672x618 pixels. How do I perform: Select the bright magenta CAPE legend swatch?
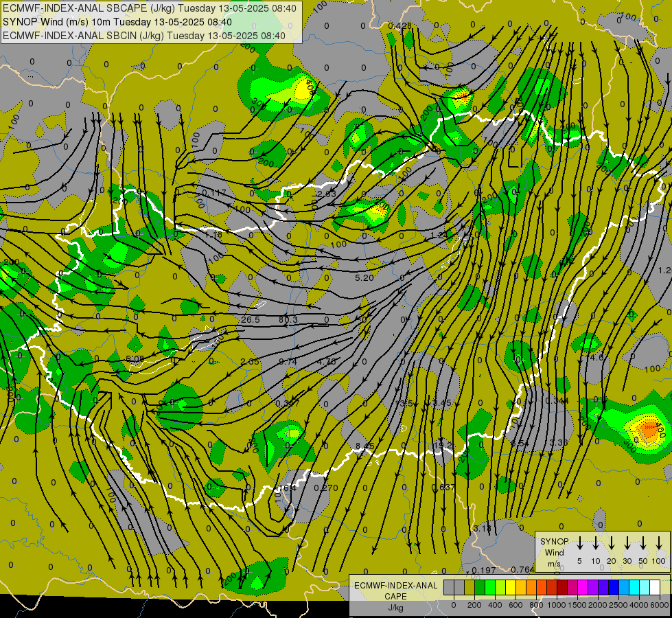click(583, 587)
